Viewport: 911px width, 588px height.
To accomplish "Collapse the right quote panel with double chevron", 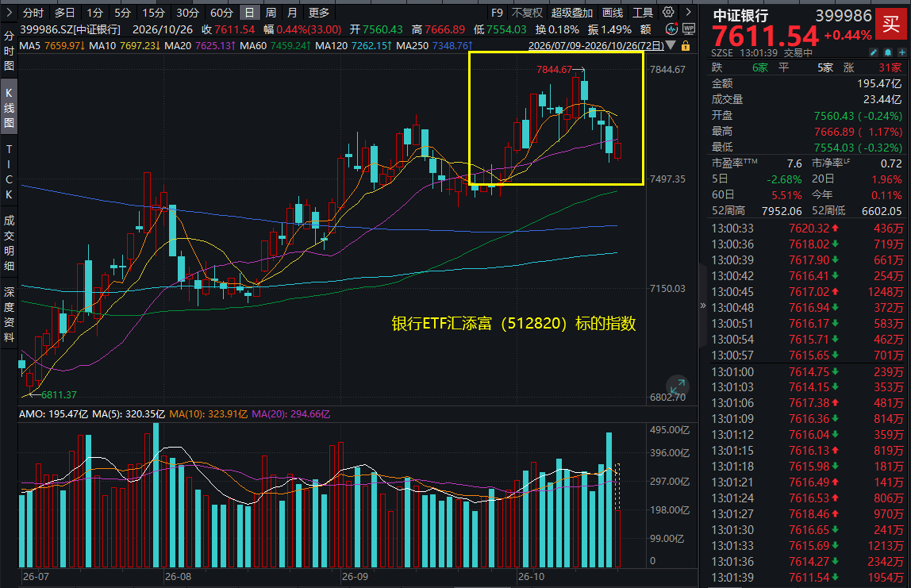I will tap(703, 305).
